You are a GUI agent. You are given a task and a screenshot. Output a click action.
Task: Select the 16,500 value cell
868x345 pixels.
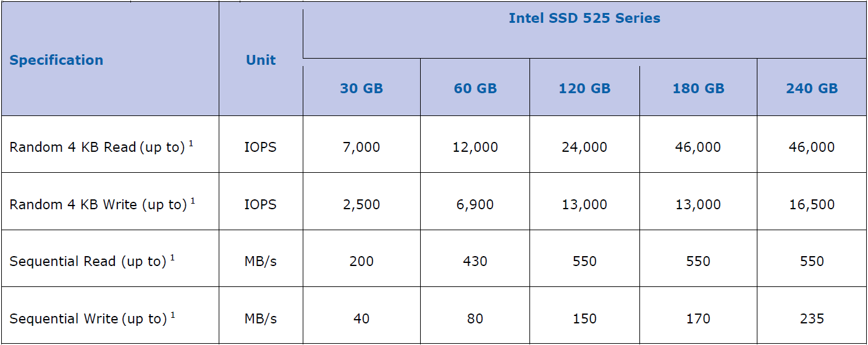[x=812, y=204]
